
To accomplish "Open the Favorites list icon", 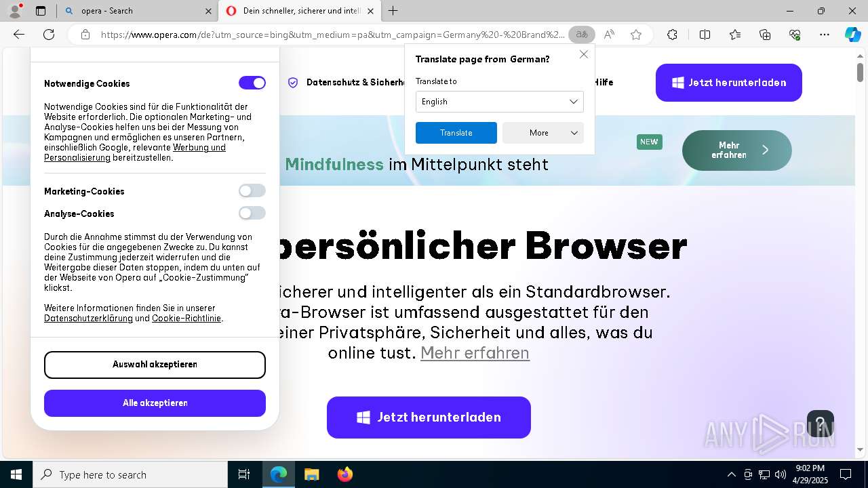I will (735, 35).
